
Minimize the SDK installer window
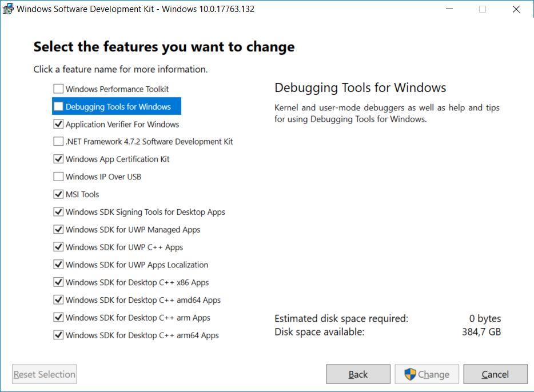click(x=449, y=9)
